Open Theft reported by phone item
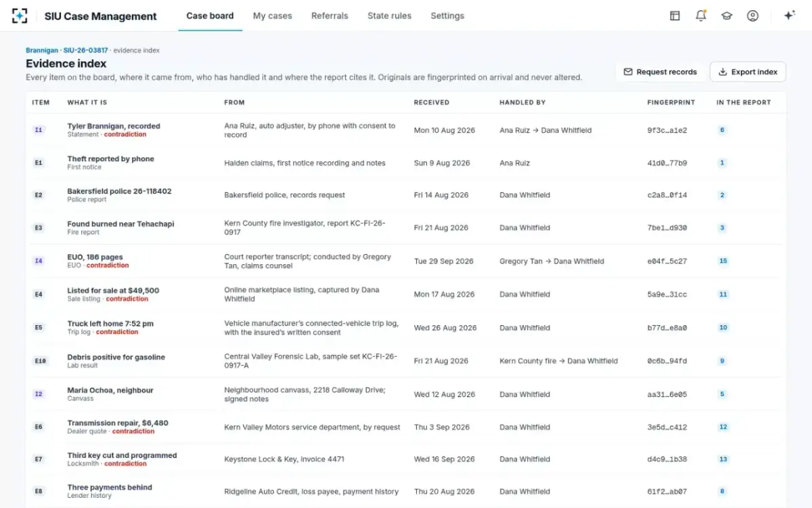This screenshot has height=508, width=812. [x=110, y=158]
